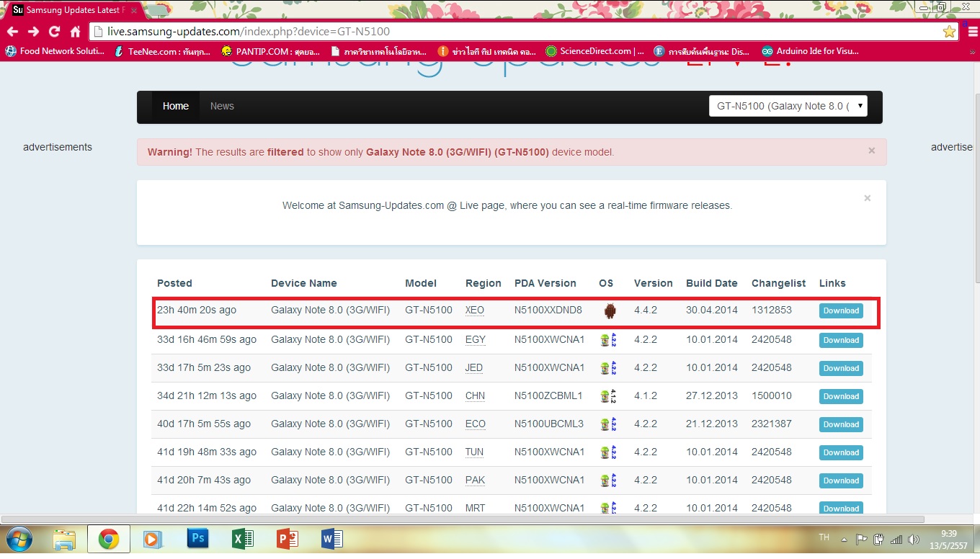The image size is (980, 559).
Task: Select the Home tab in navigation bar
Action: (x=175, y=106)
